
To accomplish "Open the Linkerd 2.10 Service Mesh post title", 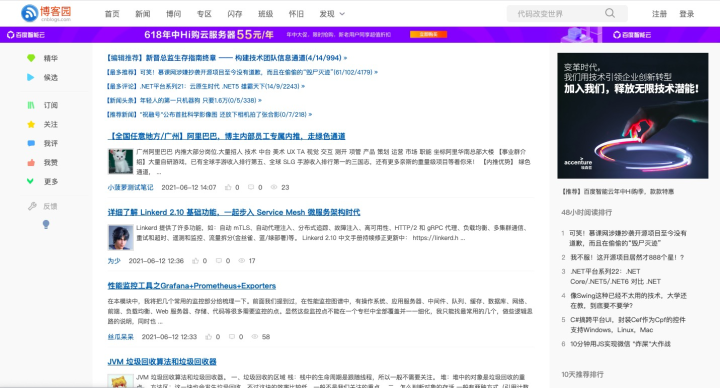I will click(x=234, y=212).
